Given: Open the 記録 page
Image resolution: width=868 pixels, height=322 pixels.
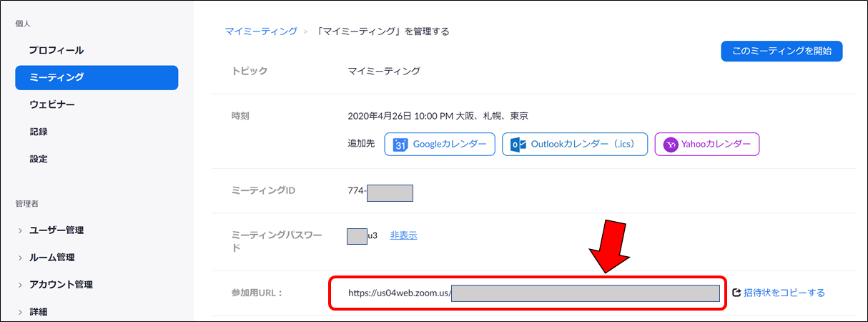Looking at the screenshot, I should (39, 132).
